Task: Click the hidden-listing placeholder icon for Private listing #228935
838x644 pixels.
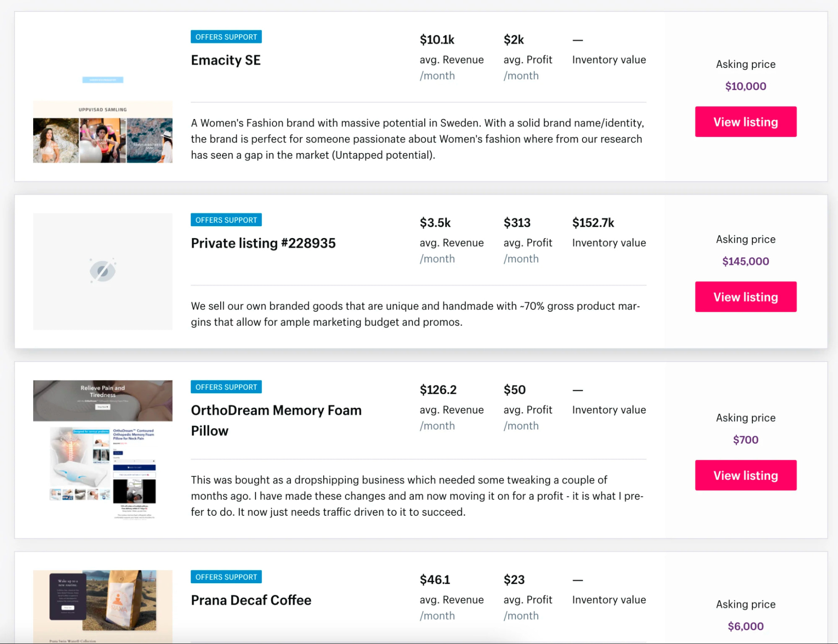Action: pyautogui.click(x=103, y=271)
